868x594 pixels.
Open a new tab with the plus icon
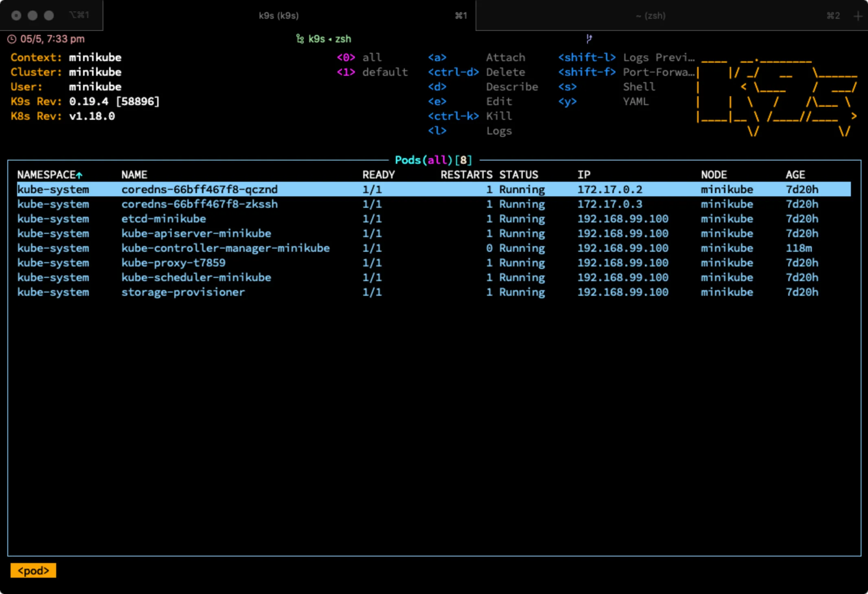coord(858,16)
